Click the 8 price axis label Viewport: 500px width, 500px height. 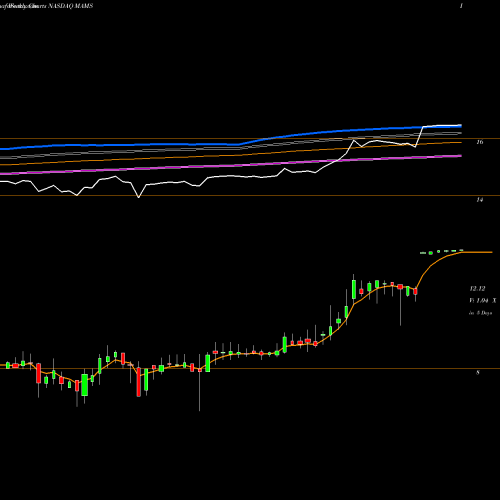point(478,372)
